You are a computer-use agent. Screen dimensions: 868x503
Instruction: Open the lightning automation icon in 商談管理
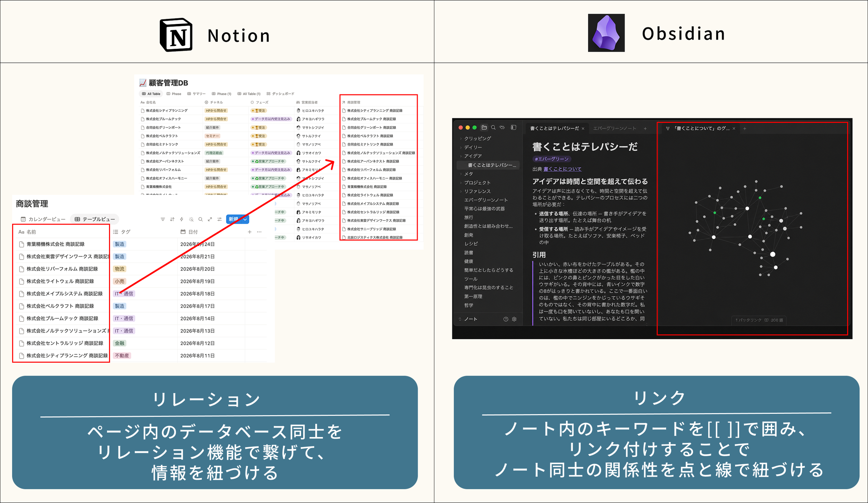coord(182,219)
